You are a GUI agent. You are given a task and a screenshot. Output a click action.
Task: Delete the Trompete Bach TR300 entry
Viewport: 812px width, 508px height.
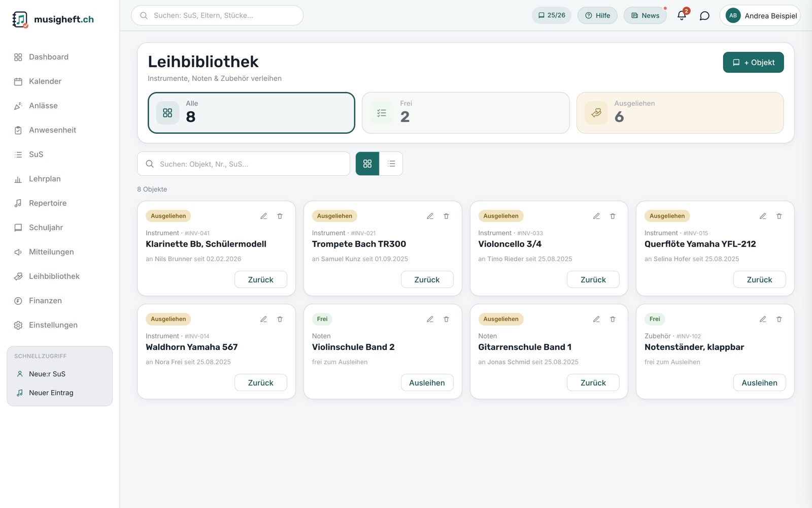click(x=446, y=216)
